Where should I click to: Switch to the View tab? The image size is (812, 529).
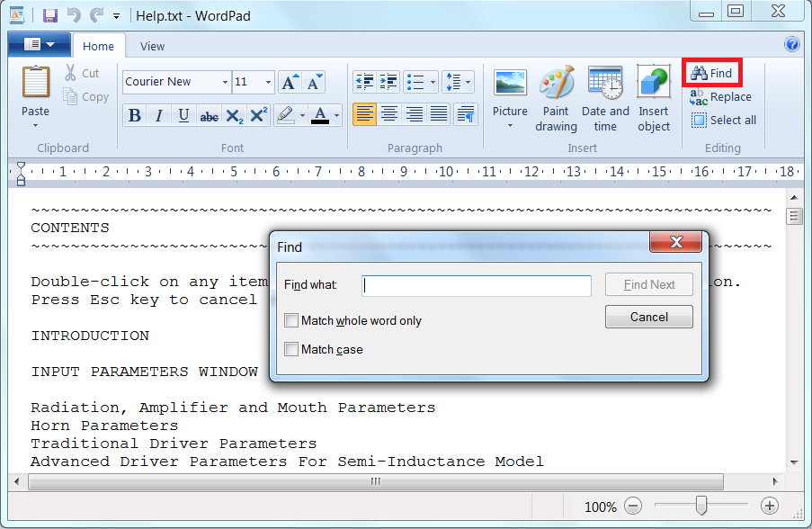pyautogui.click(x=152, y=46)
